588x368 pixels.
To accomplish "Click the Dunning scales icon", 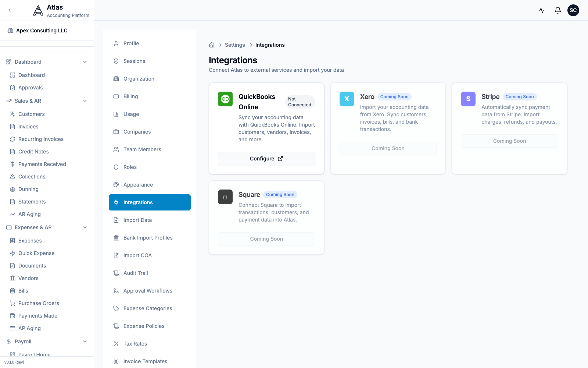I will 12,189.
